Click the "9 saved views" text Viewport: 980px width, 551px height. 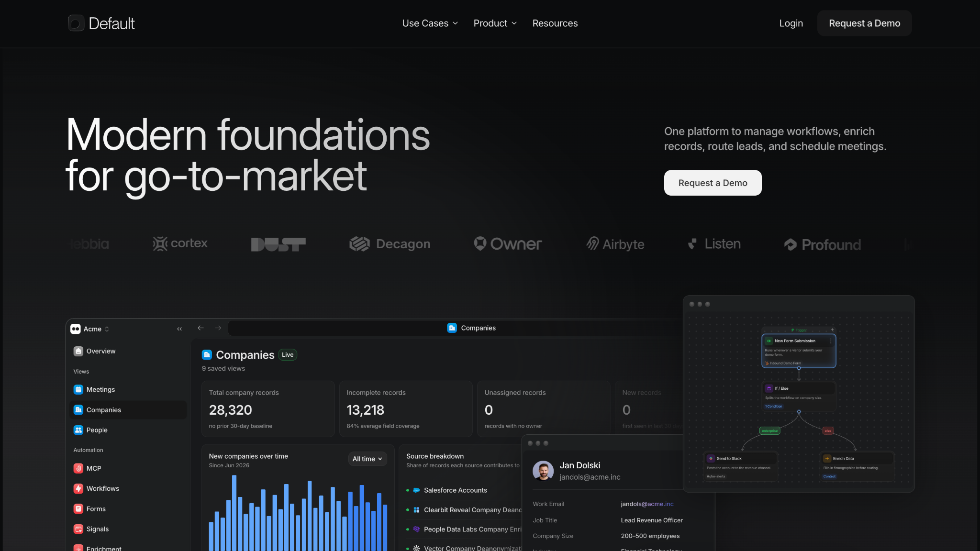[223, 368]
